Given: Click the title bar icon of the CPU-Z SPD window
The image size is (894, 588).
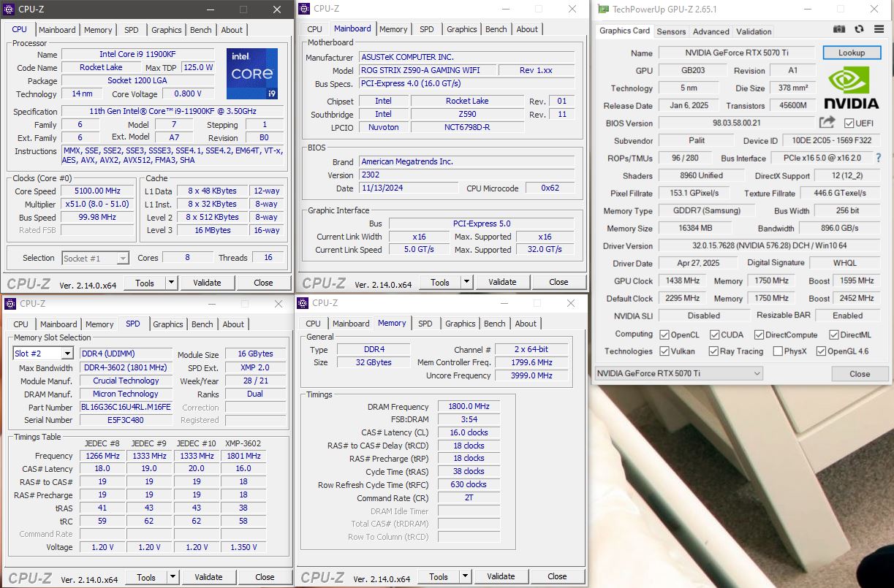Looking at the screenshot, I should pos(11,304).
